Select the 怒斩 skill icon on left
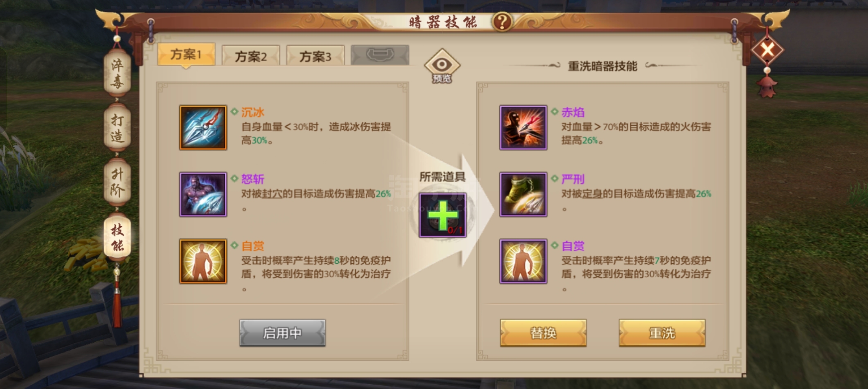Viewport: 868px width, 389px height. click(203, 194)
